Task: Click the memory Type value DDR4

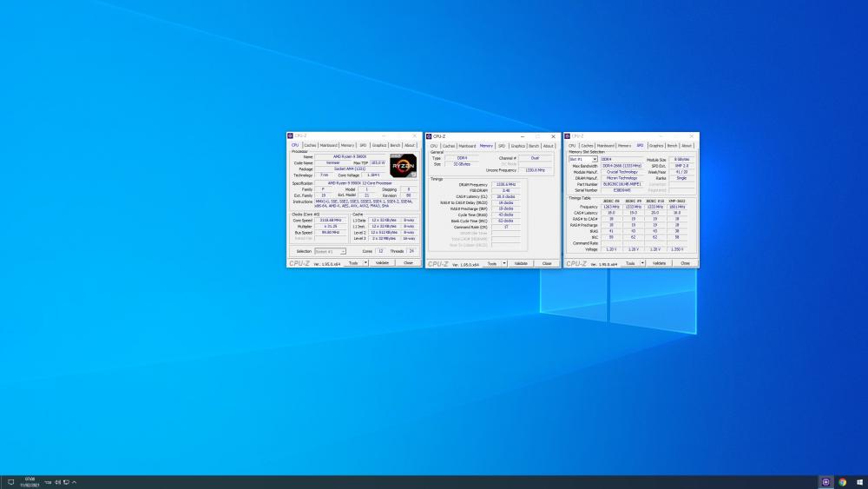Action: pos(462,158)
